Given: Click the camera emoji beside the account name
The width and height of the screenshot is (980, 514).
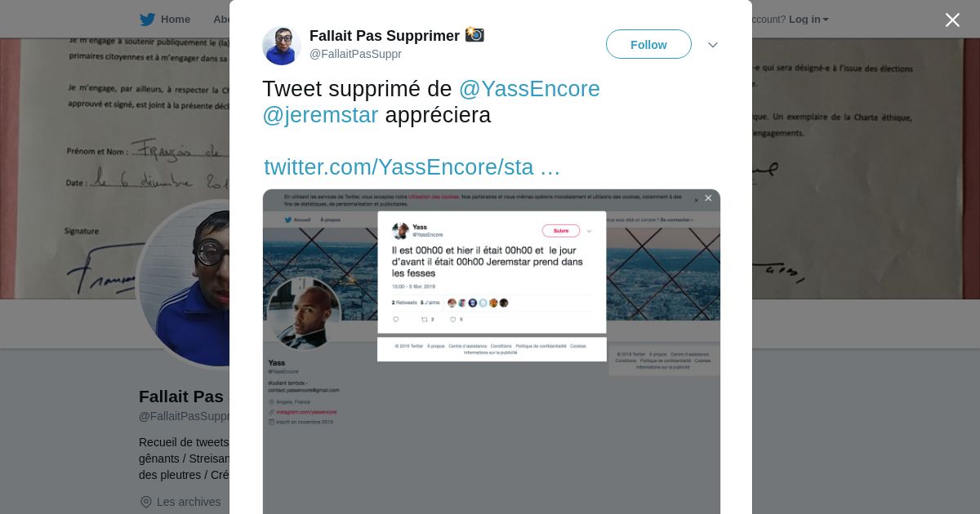Looking at the screenshot, I should [x=474, y=35].
